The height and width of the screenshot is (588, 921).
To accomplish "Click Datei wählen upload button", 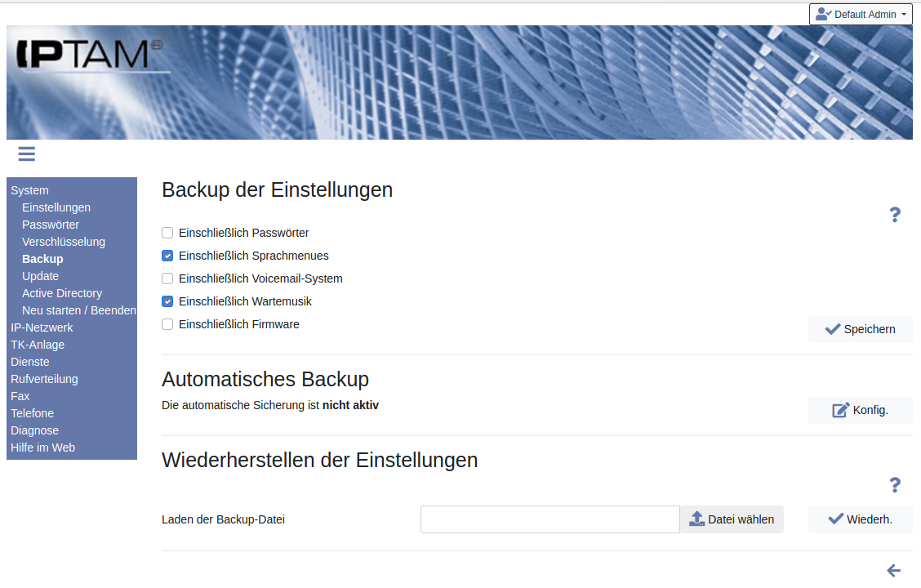I will [732, 519].
